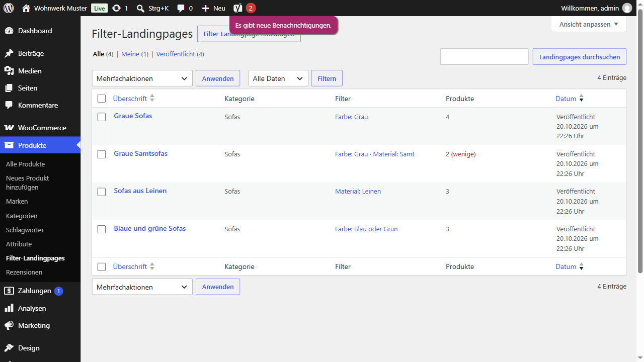
Task: Open the updates icon showing 1
Action: pos(116,8)
